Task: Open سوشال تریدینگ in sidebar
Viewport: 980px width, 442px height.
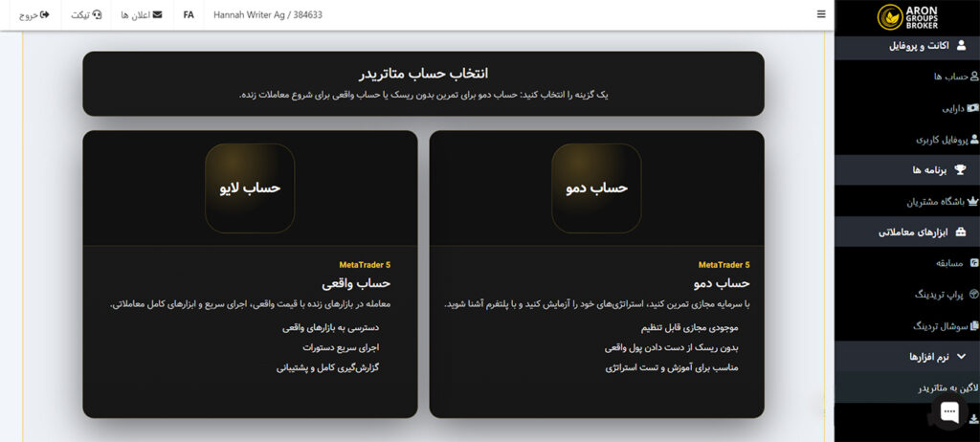Action: 946,325
